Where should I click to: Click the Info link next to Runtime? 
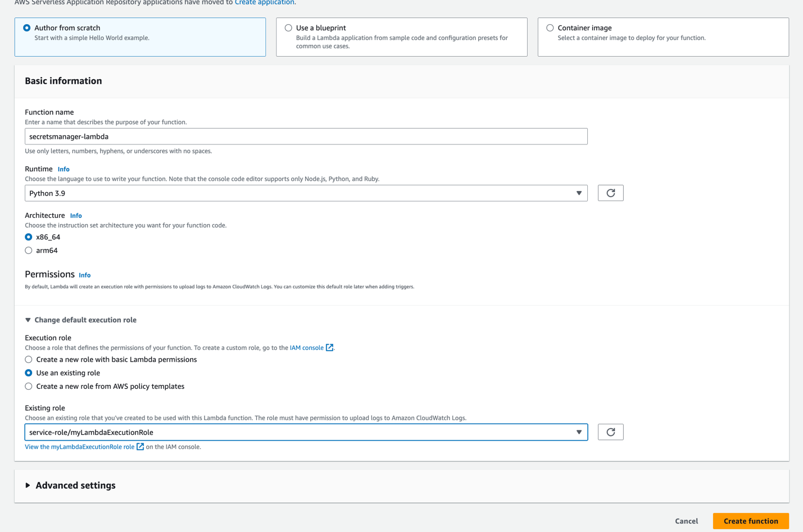[x=63, y=169]
